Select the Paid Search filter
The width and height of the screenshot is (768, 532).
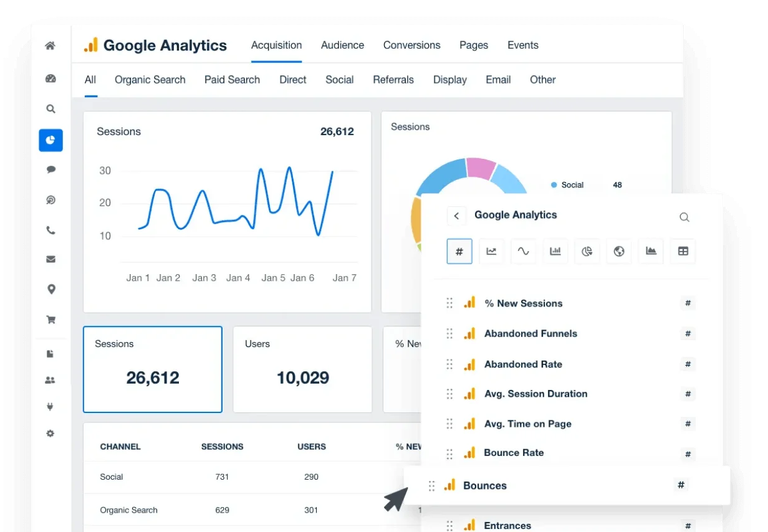[232, 80]
